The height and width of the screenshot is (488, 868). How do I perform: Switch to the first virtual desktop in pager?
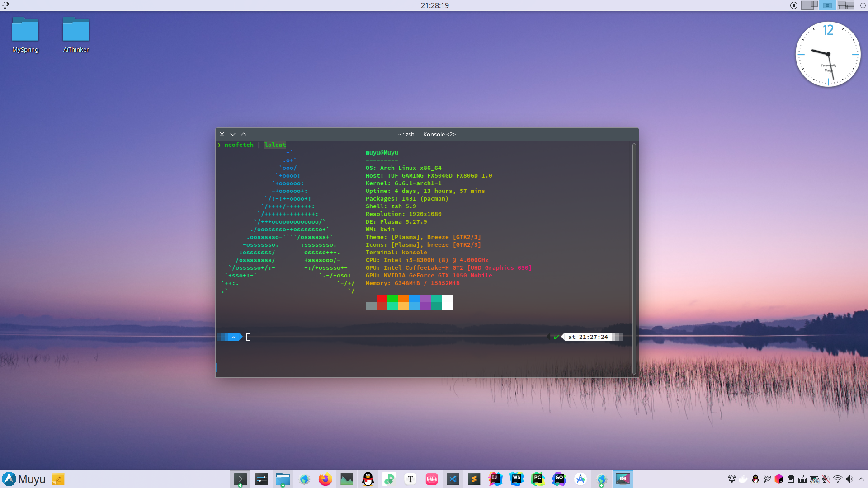(x=809, y=5)
